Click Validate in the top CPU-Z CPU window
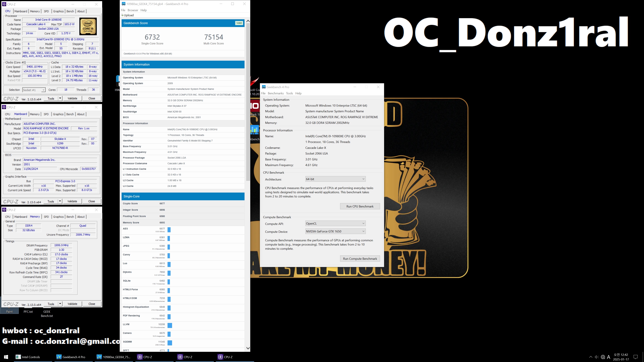Viewport: 644px width, 362px height. (x=72, y=98)
